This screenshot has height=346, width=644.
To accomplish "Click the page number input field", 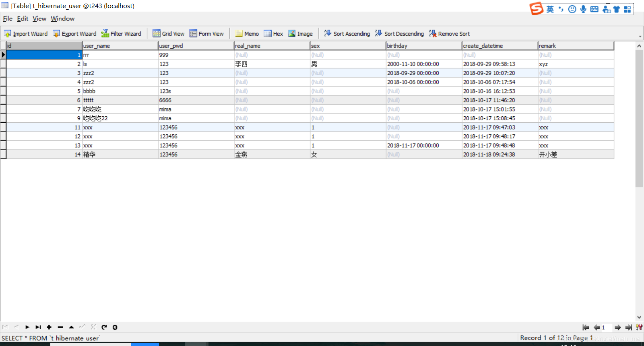I will pos(607,327).
